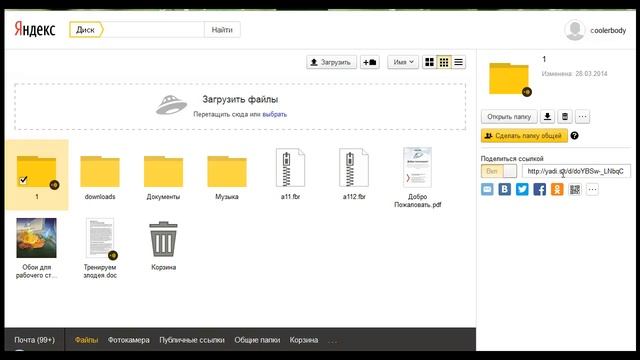Click Открыть папку button
Screen dimensions: 640x360
(x=509, y=117)
